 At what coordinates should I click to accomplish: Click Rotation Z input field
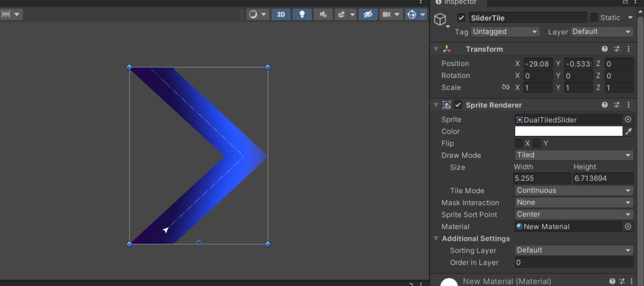point(619,76)
